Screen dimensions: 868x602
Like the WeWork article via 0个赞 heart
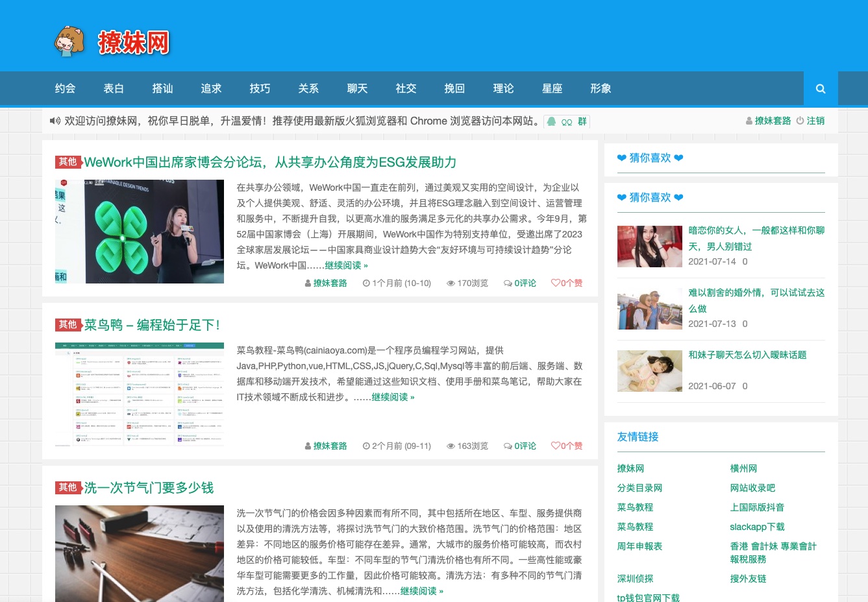tap(566, 283)
